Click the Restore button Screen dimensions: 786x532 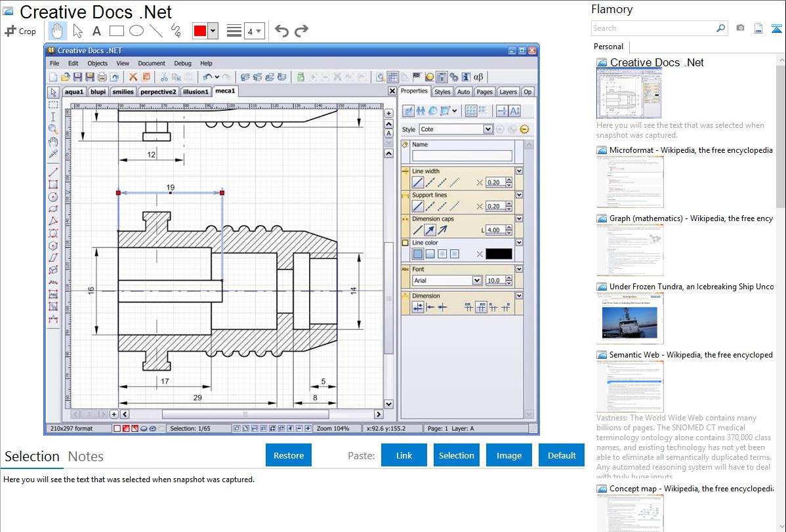[x=289, y=455]
